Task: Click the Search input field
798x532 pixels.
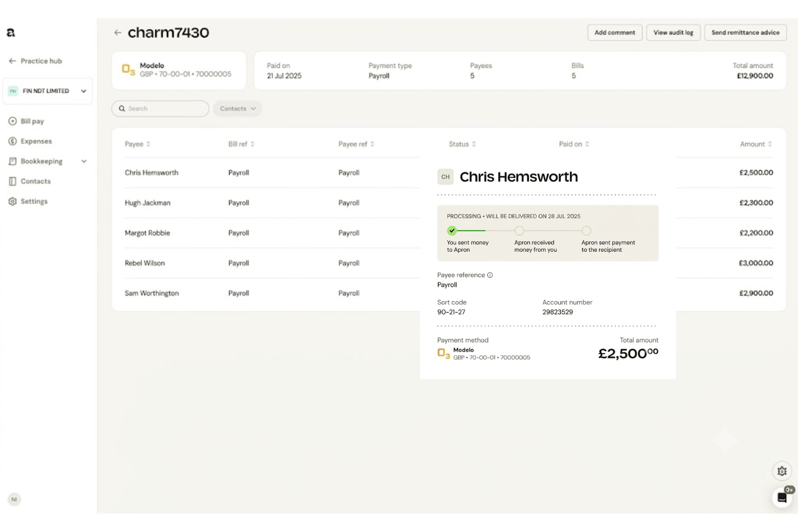Action: [x=160, y=108]
